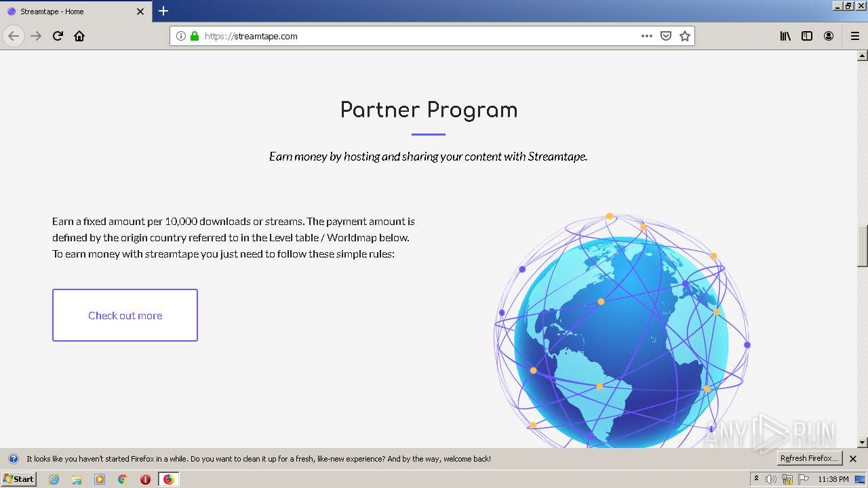The height and width of the screenshot is (488, 868).
Task: Bookmark this page with the star
Action: pos(685,36)
